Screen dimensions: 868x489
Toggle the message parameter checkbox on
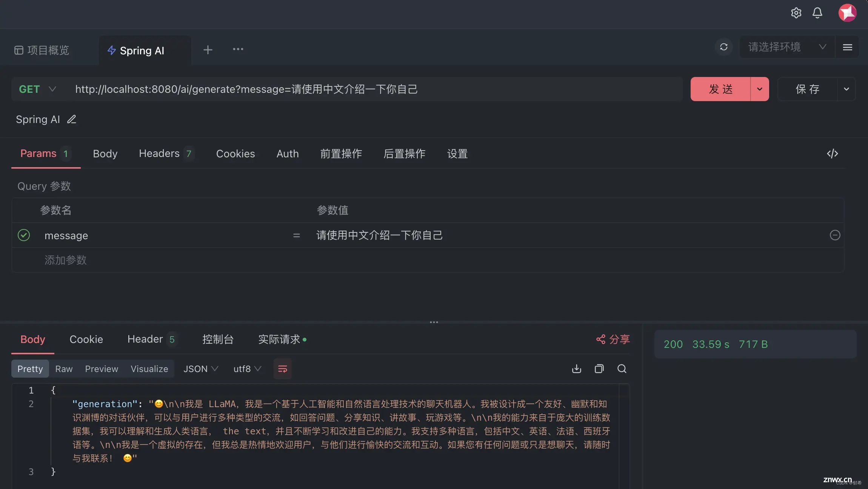click(x=23, y=235)
